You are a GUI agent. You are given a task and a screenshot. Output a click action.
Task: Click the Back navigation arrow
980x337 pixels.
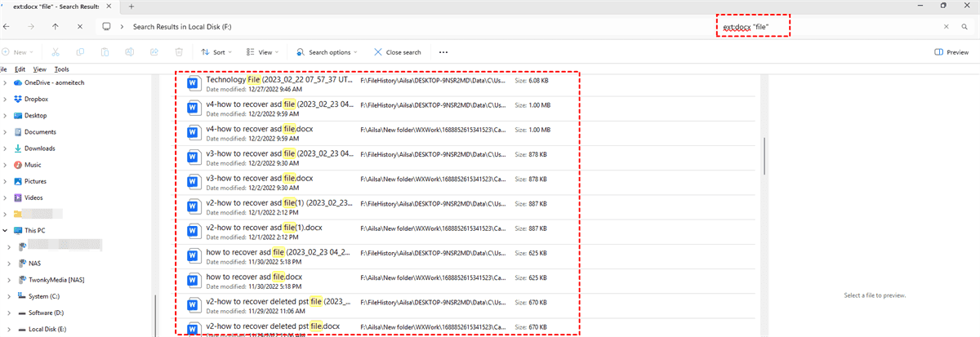pyautogui.click(x=7, y=26)
